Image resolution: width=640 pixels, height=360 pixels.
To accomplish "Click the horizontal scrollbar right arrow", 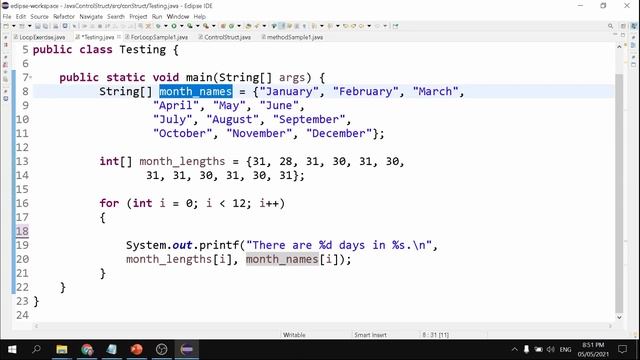I will pyautogui.click(x=611, y=326).
